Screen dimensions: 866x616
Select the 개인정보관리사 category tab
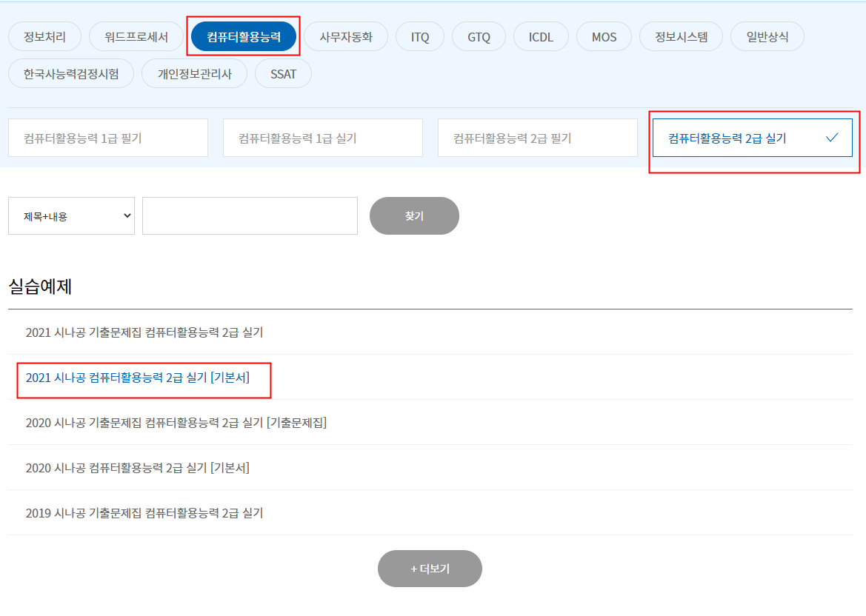point(194,74)
